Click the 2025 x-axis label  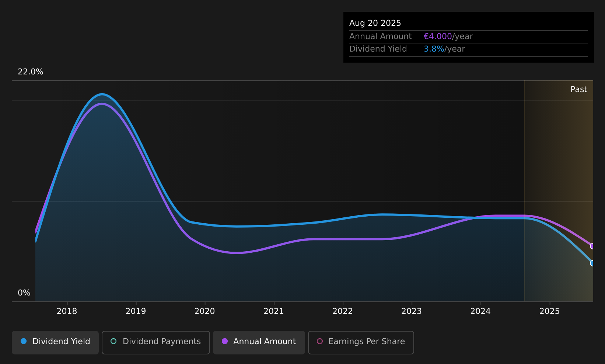[x=549, y=311]
